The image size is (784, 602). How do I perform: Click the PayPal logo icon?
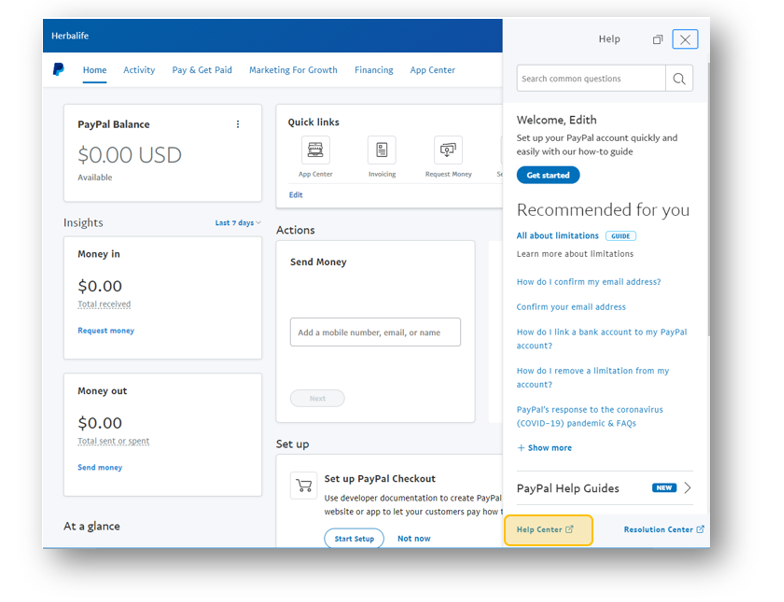coord(59,70)
